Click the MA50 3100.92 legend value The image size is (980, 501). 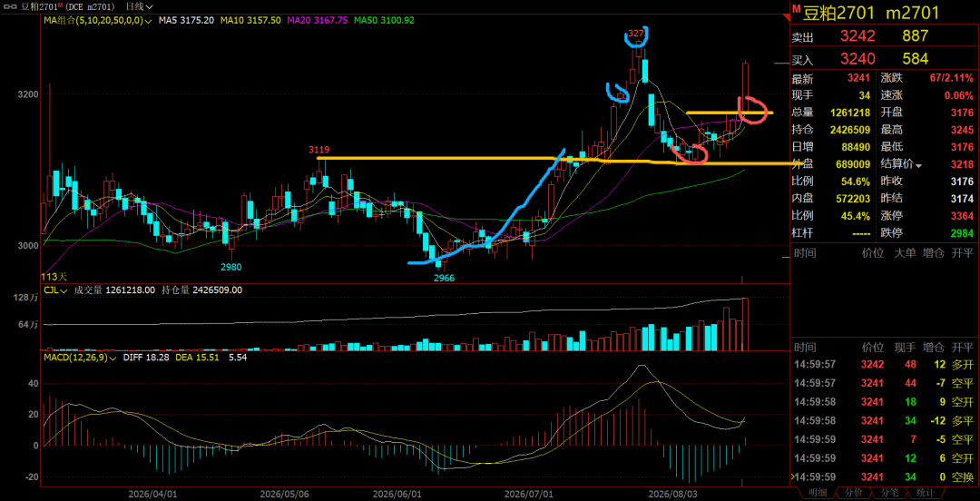(384, 21)
